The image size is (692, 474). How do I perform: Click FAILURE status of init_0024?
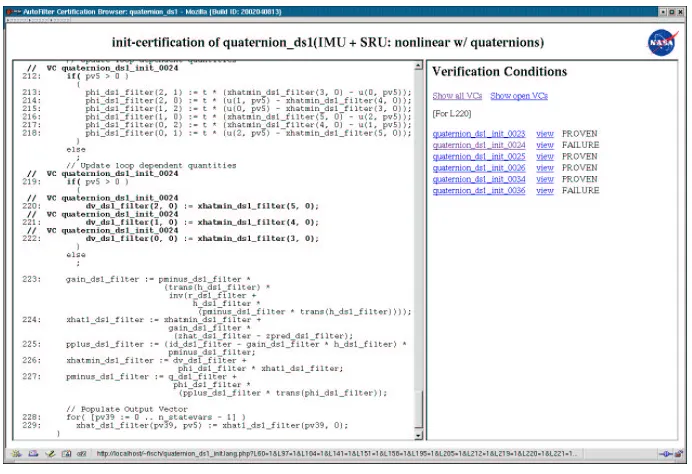[x=580, y=145]
